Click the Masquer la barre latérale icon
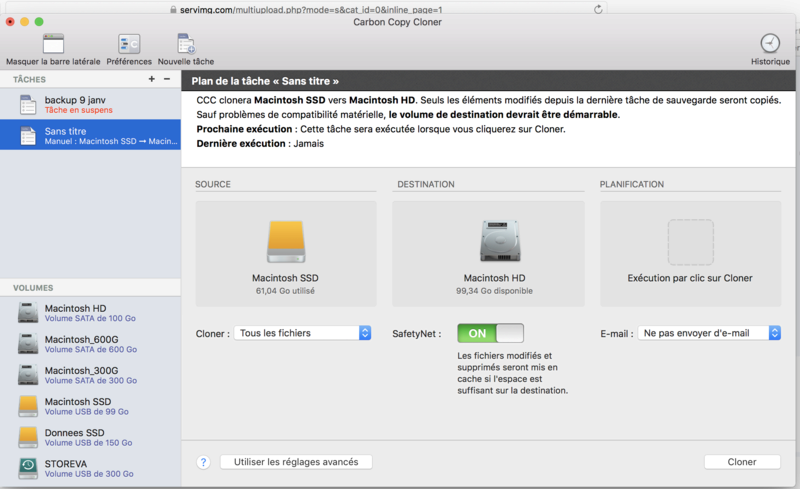 (x=53, y=44)
